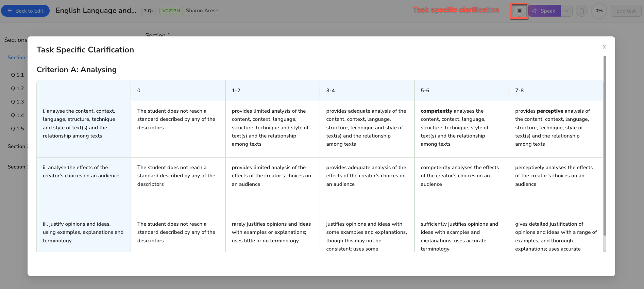Select question Q 1.2 in sidebar

click(17, 89)
